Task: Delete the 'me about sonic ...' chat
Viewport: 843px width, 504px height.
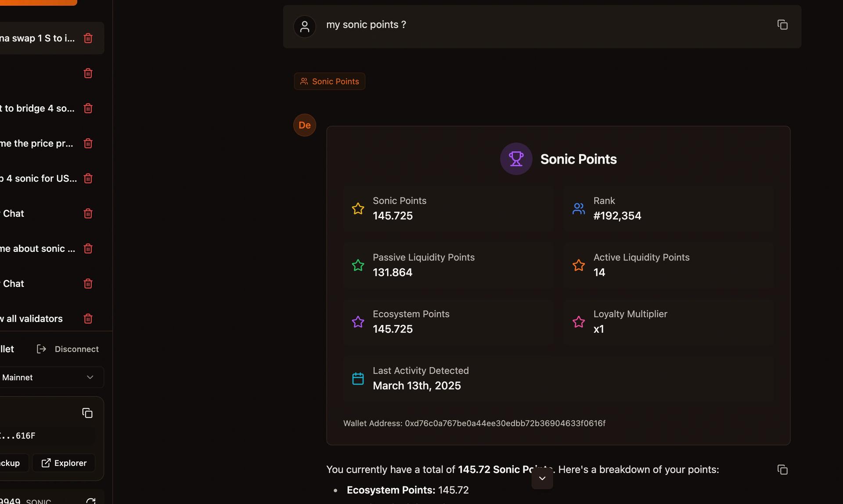Action: pos(88,249)
